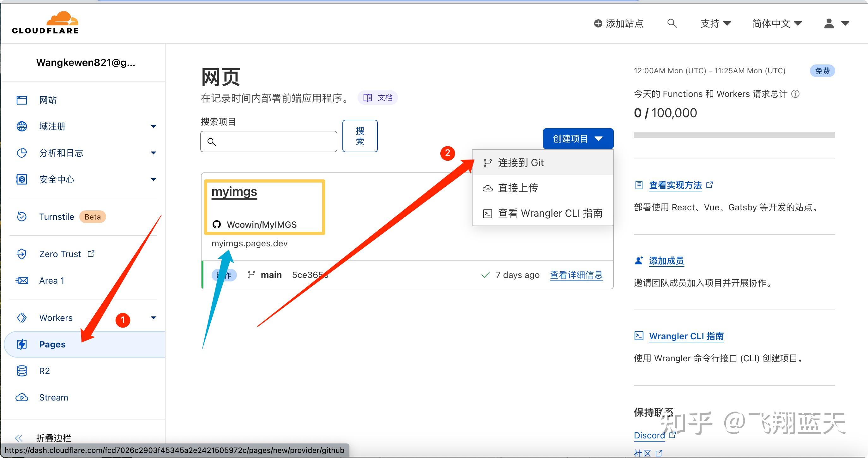Click the R2 database icon
868x458 pixels.
22,371
